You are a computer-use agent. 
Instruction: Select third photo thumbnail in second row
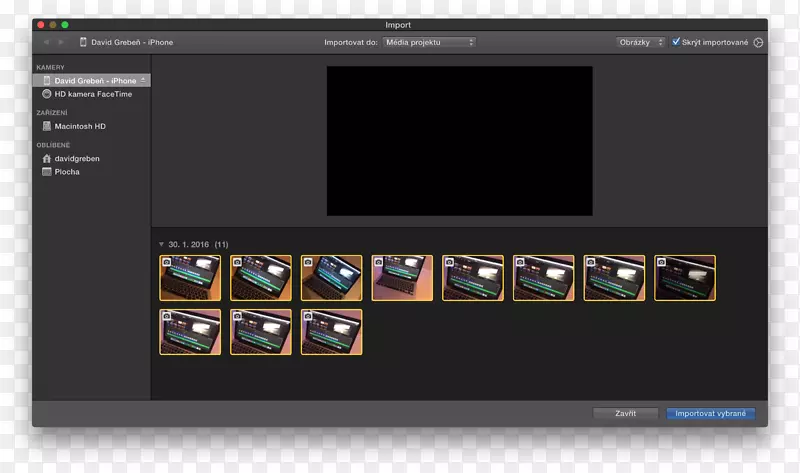click(x=332, y=332)
